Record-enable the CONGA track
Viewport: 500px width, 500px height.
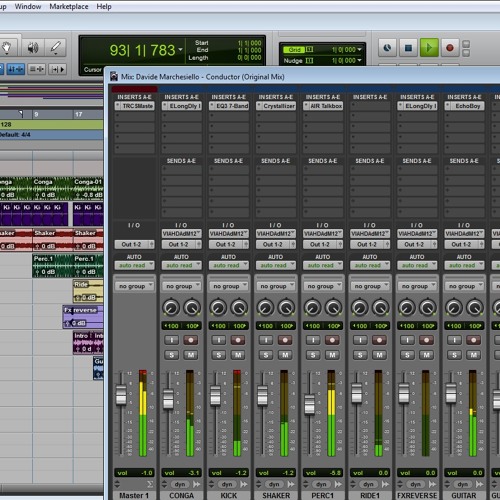click(191, 340)
